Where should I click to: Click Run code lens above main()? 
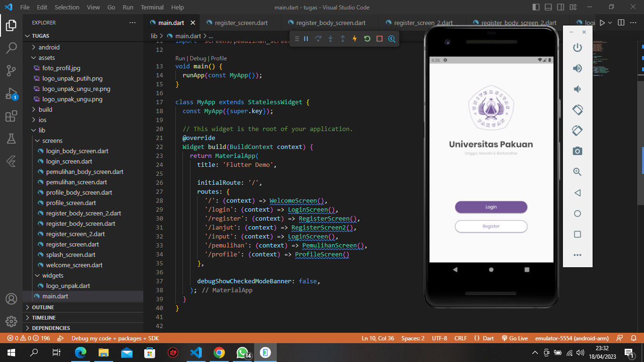tap(180, 58)
